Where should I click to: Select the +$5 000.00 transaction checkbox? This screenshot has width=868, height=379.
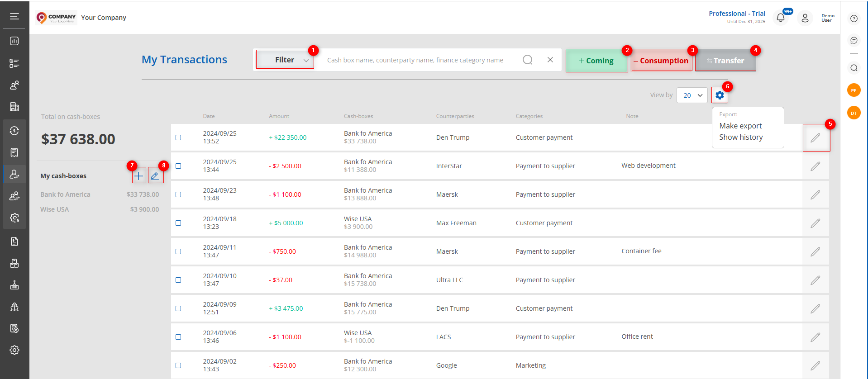click(178, 223)
